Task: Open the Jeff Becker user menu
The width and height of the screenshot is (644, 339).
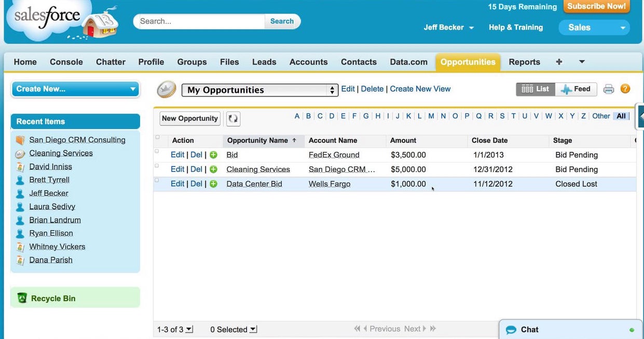Action: click(449, 27)
